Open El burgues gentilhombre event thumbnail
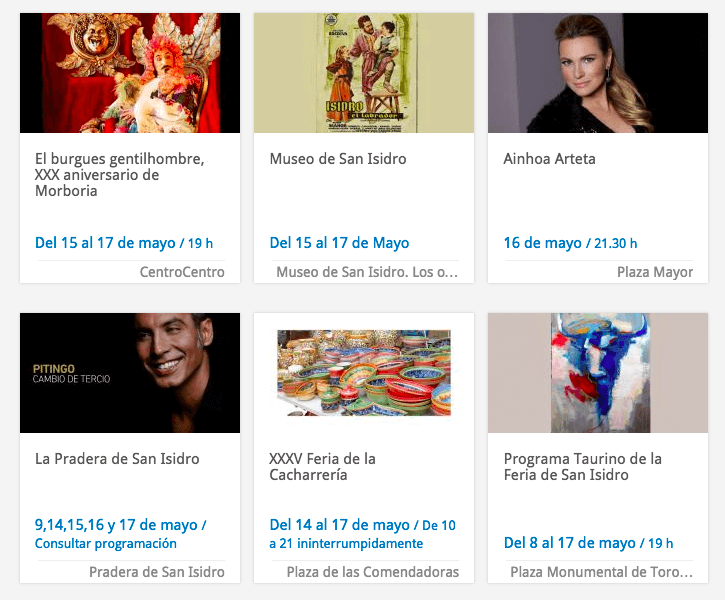The width and height of the screenshot is (725, 600). pyautogui.click(x=130, y=73)
